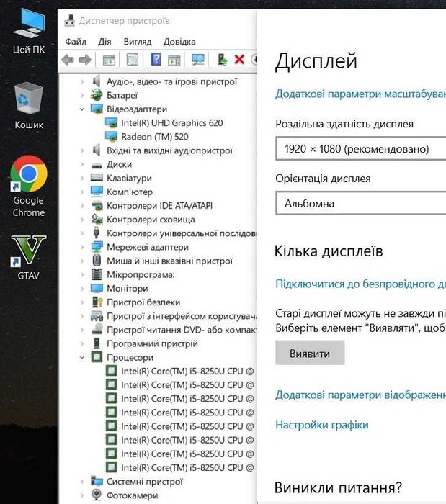Click the Forward arrow in Device Manager toolbar
Screen dimensions: 446x504
[x=85, y=60]
